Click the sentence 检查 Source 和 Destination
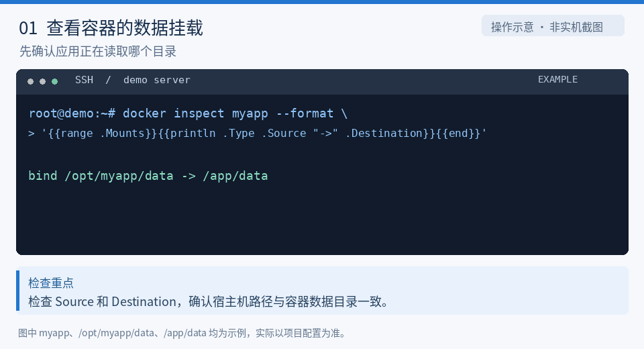 click(208, 302)
